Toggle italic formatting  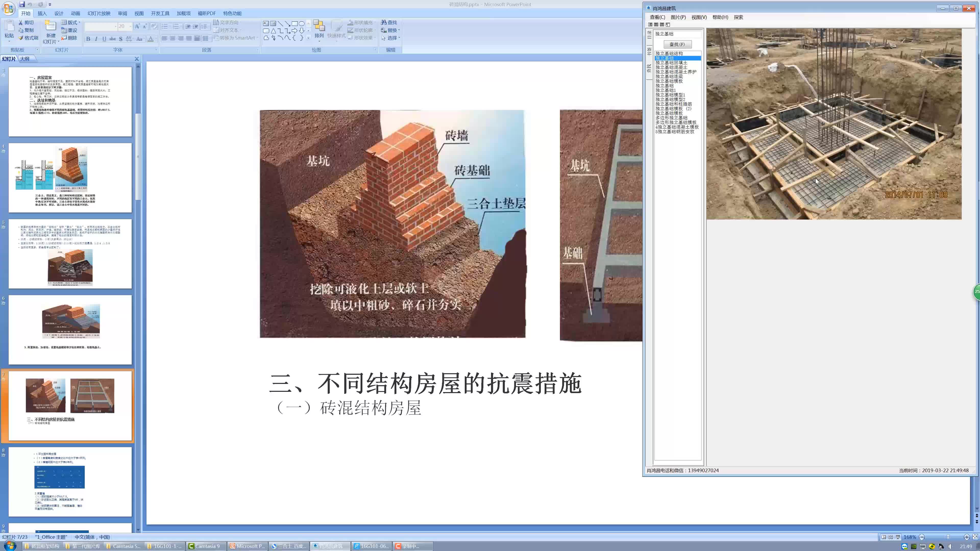[x=96, y=39]
